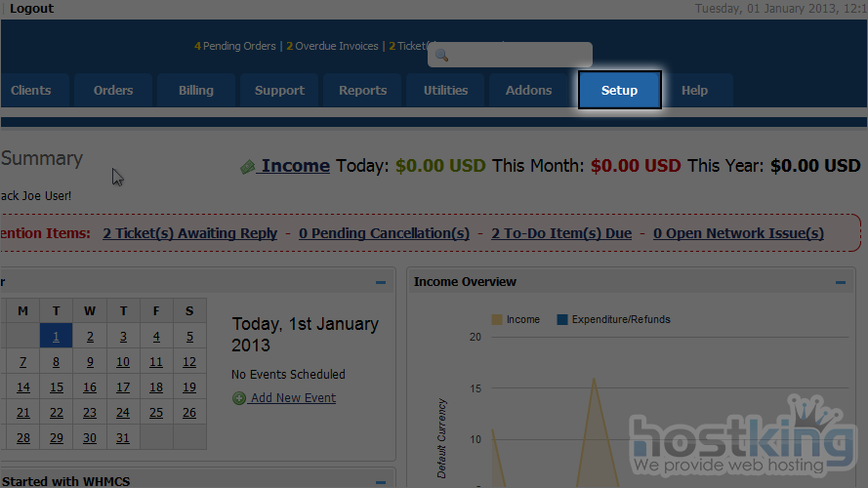The width and height of the screenshot is (868, 488).
Task: Collapse the Started with WHMCS panel
Action: (x=381, y=481)
